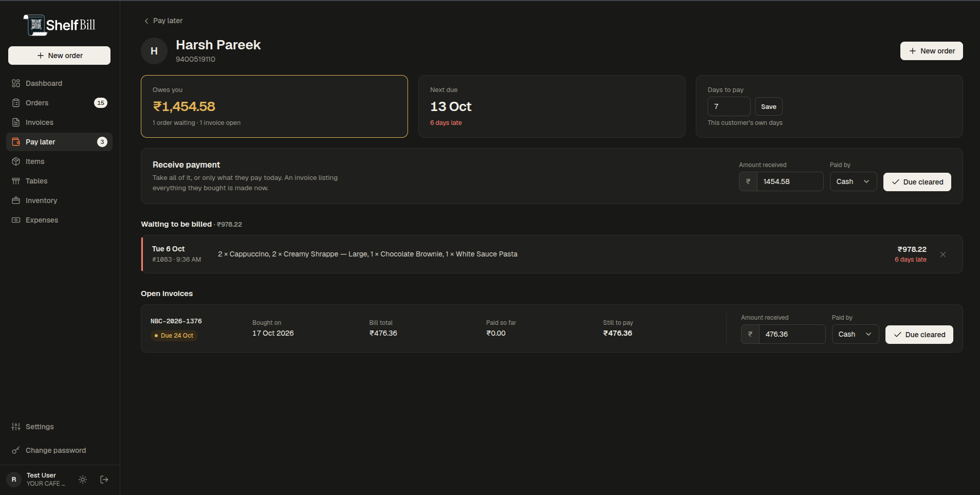Image resolution: width=980 pixels, height=495 pixels.
Task: Click the Pay later count badge 3
Action: [102, 142]
